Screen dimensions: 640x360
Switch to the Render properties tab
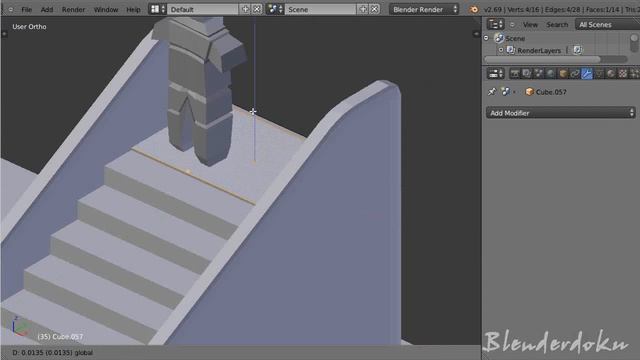pyautogui.click(x=515, y=73)
